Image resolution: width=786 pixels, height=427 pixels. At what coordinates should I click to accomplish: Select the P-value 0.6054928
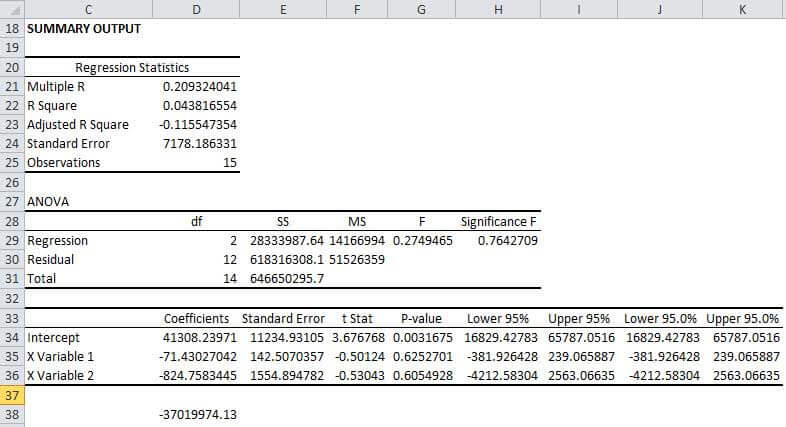pos(422,375)
